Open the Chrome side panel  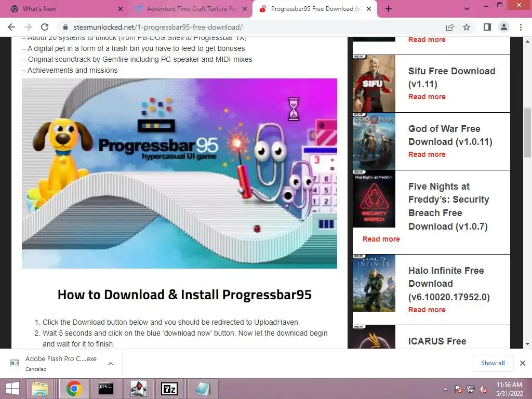[487, 27]
